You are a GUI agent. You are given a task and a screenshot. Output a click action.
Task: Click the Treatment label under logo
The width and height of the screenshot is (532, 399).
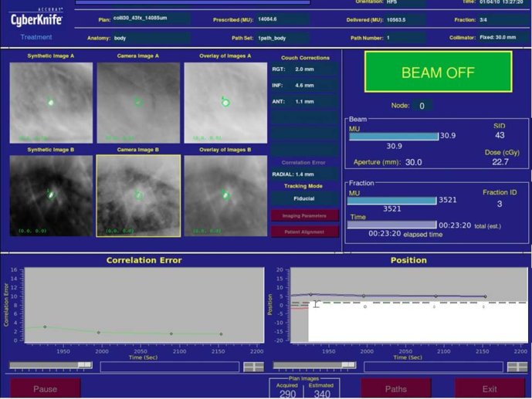36,37
